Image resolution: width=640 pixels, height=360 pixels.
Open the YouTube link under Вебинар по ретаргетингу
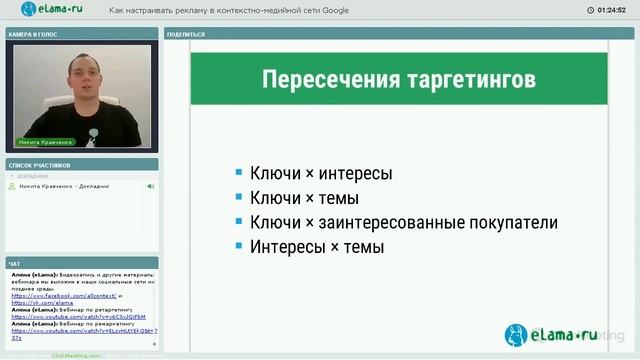point(78,317)
